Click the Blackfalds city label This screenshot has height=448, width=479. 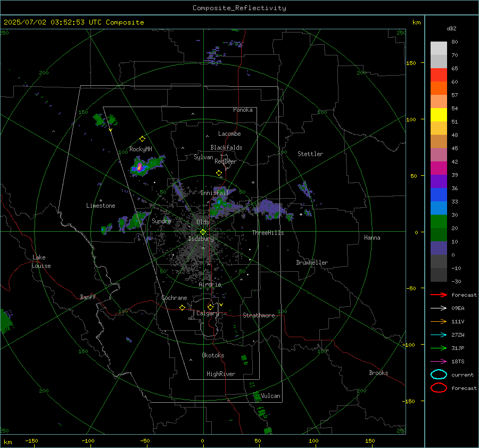[226, 148]
